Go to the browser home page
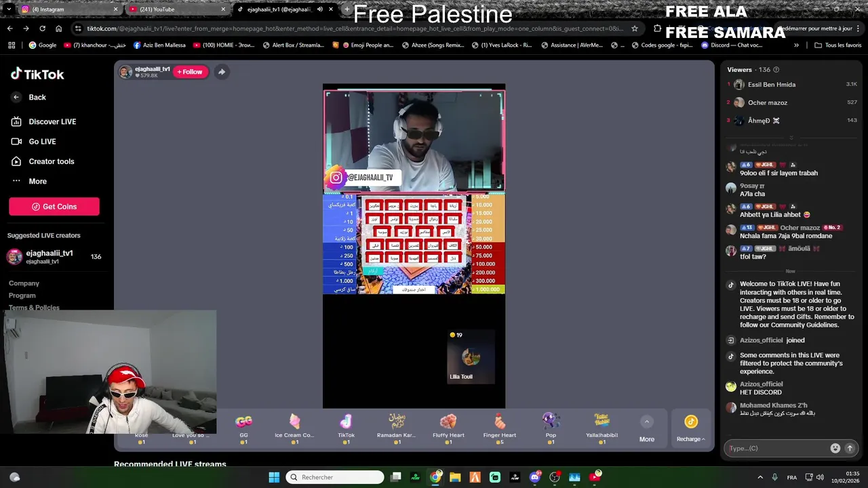 (58, 28)
